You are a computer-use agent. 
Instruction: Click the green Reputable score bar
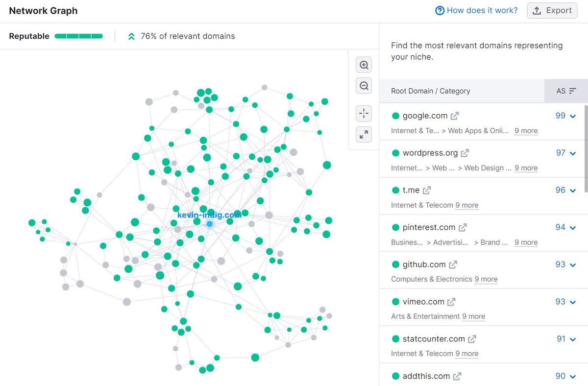click(81, 36)
